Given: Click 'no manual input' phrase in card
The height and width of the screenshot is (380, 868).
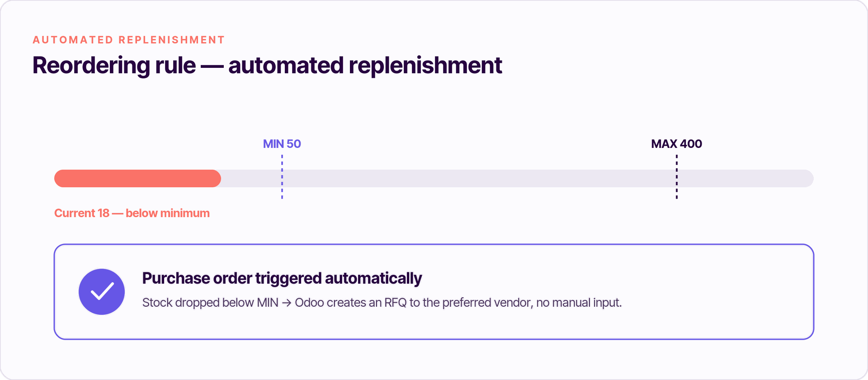Looking at the screenshot, I should 578,302.
